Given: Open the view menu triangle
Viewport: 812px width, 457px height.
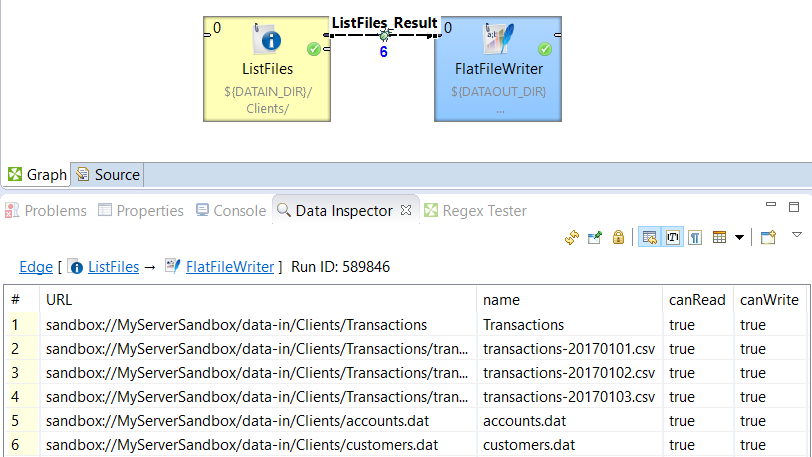Looking at the screenshot, I should 796,235.
